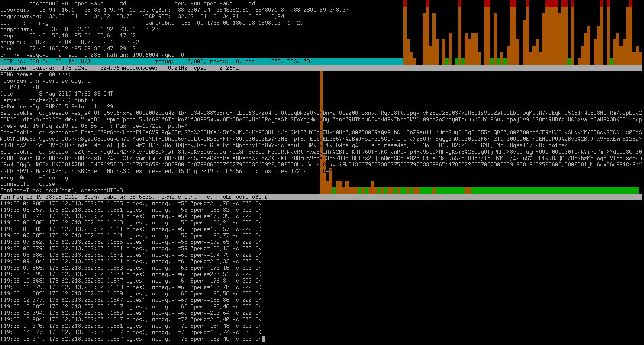644x345 pixels.
Task: Click the "закрыть:" statistics row label
Action: [x=13, y=42]
